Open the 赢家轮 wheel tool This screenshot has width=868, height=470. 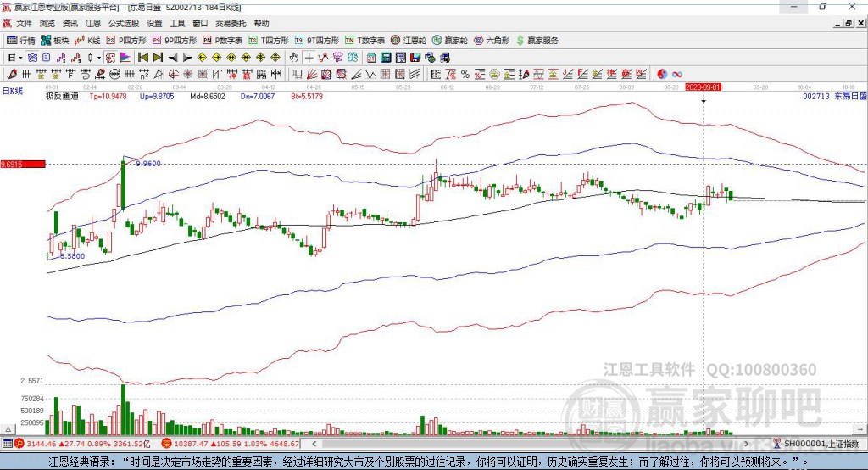450,41
